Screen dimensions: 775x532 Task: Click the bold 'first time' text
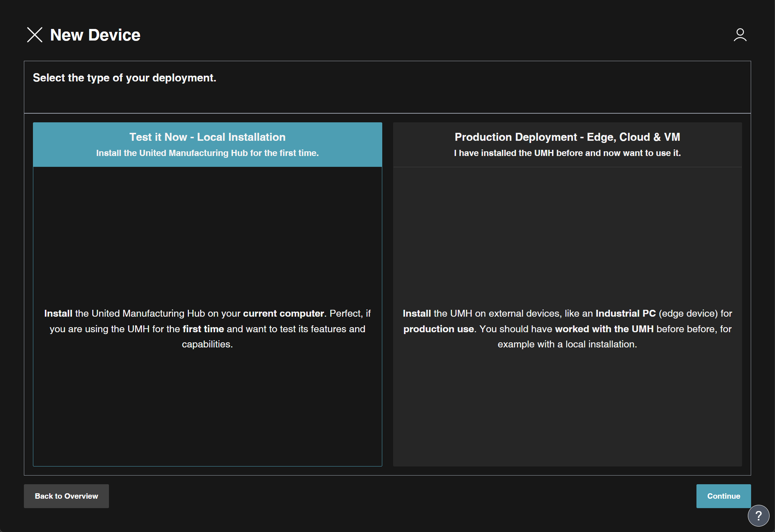coord(203,329)
